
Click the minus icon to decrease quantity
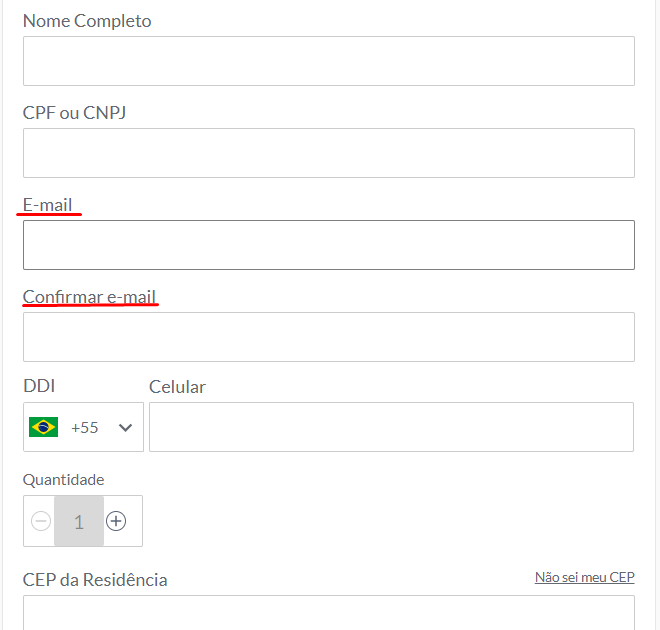point(41,521)
